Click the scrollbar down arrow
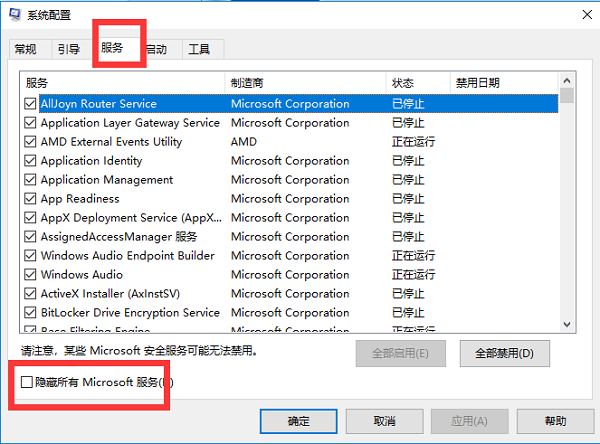 (x=567, y=325)
